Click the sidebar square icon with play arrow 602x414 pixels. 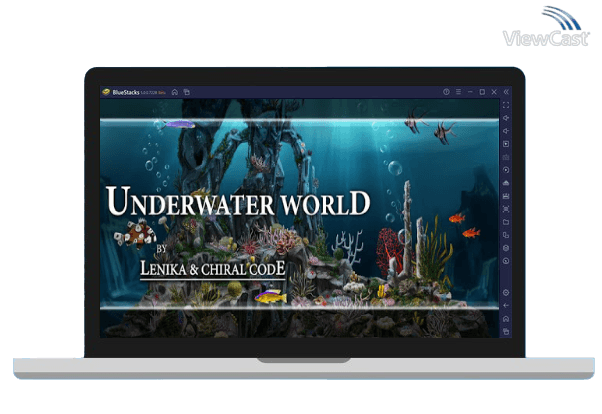coord(506,144)
